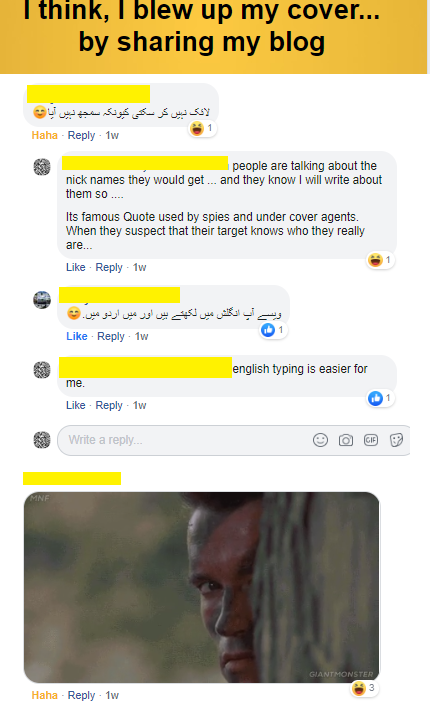This screenshot has height=706, width=430.
Task: Open emoji picker in reply box
Action: [x=320, y=440]
